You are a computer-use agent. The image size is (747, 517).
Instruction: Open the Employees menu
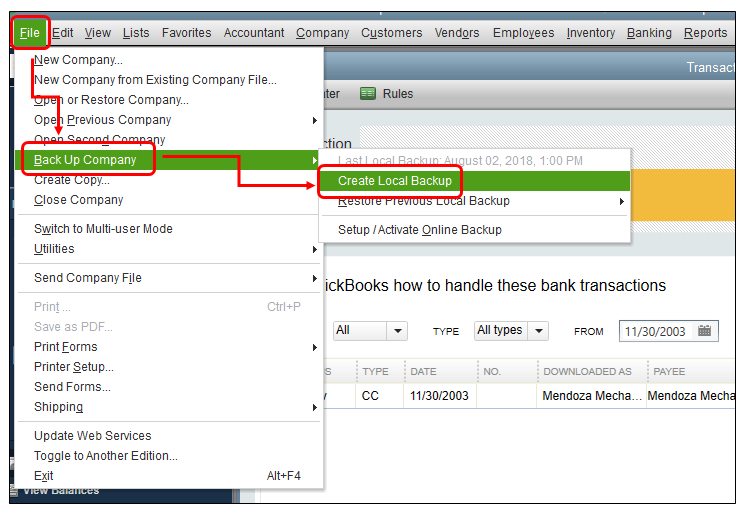click(x=524, y=33)
